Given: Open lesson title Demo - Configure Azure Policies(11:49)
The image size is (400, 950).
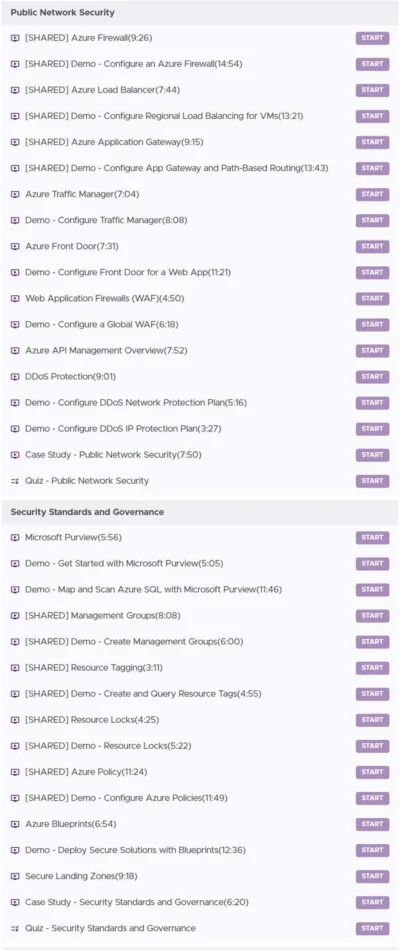Looking at the screenshot, I should [126, 798].
